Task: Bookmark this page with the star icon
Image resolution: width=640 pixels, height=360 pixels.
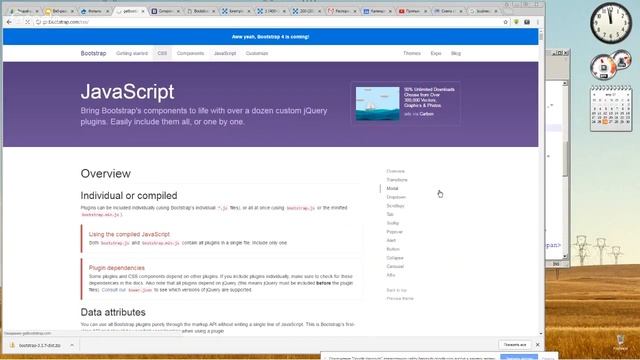Action: 505,22
